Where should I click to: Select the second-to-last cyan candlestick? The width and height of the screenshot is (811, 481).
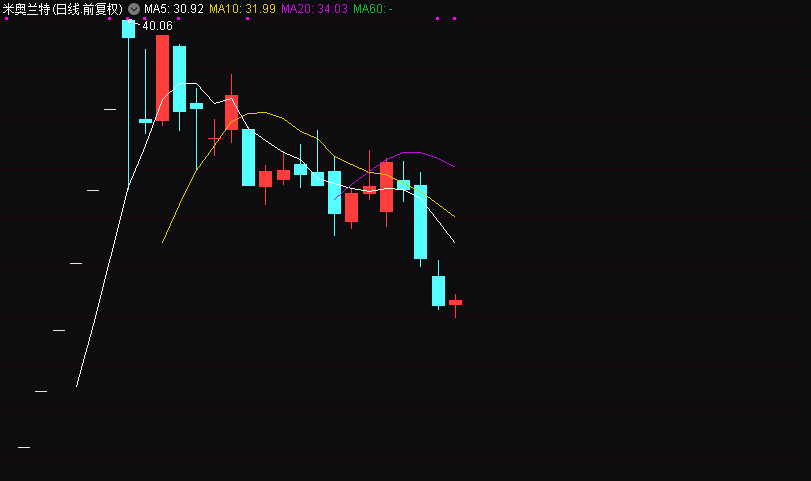(438, 290)
